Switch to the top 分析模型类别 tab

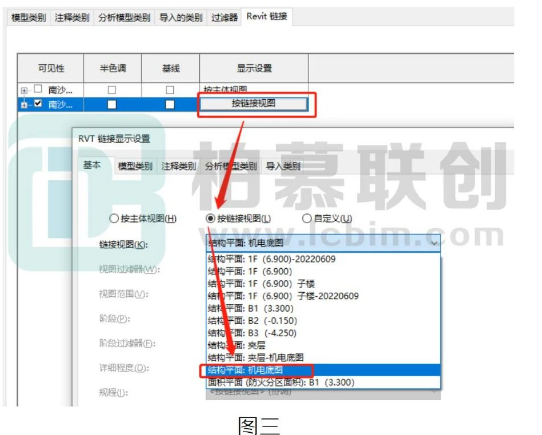coord(124,17)
